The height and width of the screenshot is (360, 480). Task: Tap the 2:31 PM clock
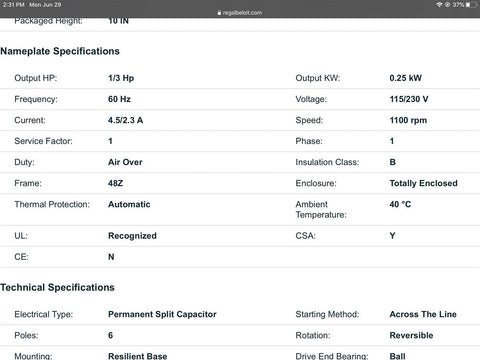[x=14, y=5]
